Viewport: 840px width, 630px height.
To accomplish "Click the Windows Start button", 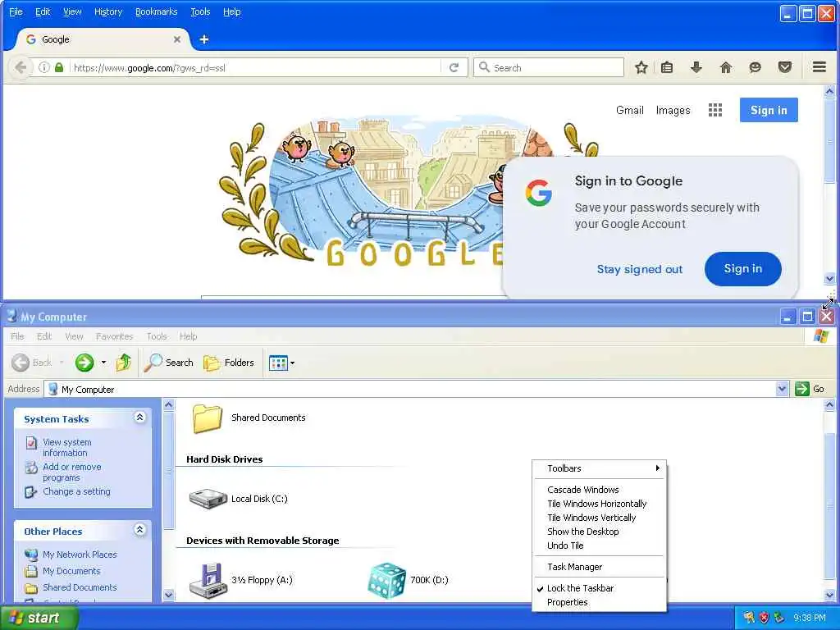I will click(x=39, y=618).
